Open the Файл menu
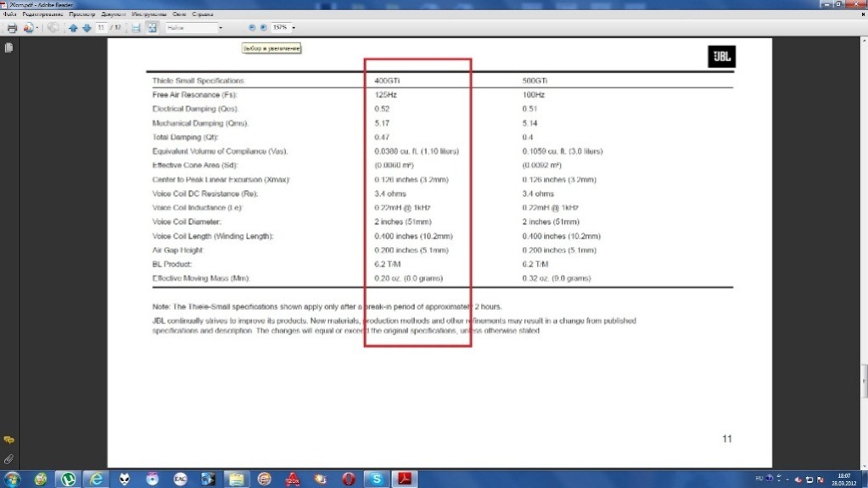Screen dimensions: 868x488 click(10, 15)
